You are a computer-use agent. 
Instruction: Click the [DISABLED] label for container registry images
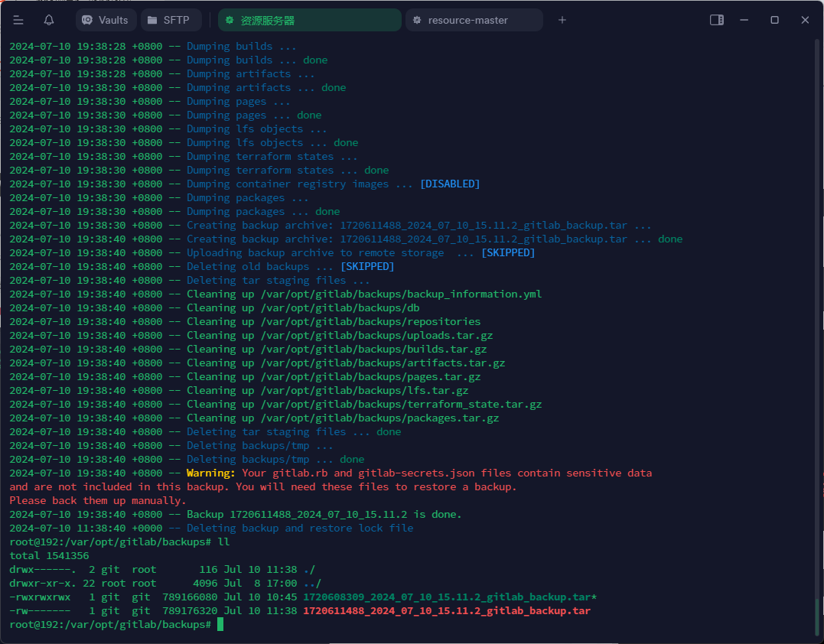(x=450, y=184)
